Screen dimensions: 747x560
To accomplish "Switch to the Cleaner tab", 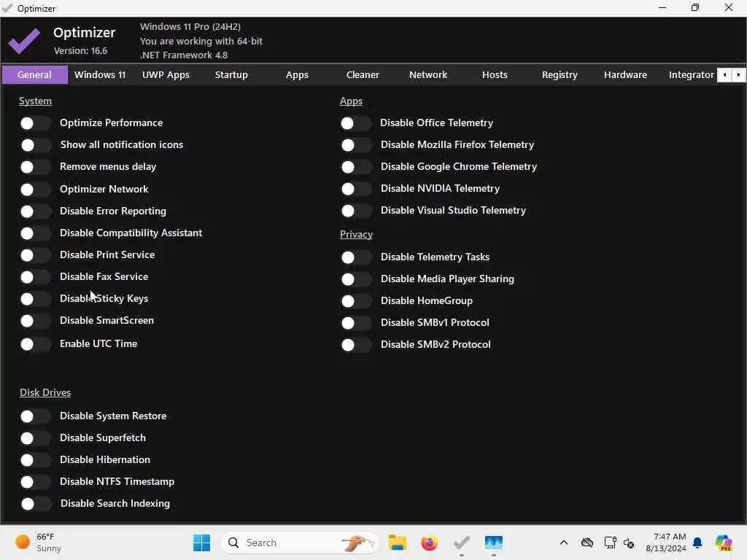I will click(363, 75).
